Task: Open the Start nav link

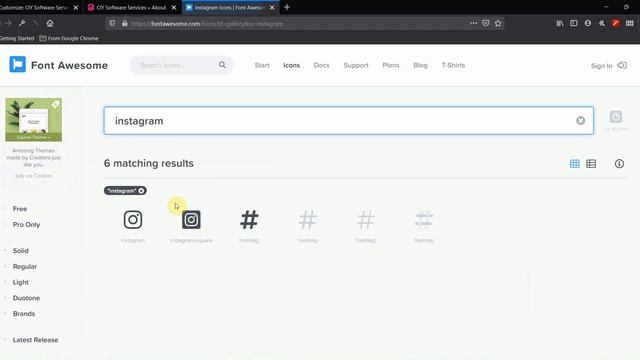Action: click(262, 65)
